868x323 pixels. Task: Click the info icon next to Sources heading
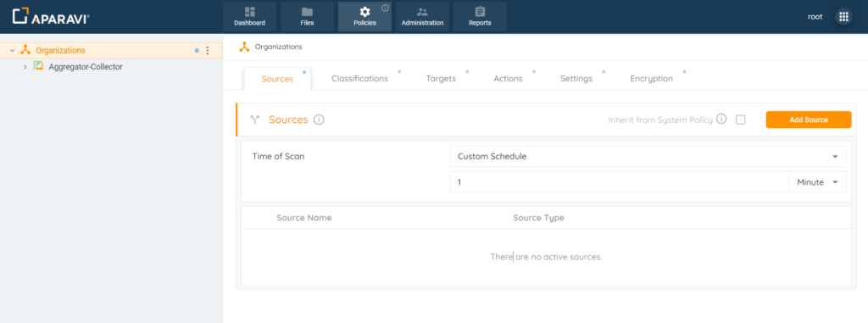(319, 120)
